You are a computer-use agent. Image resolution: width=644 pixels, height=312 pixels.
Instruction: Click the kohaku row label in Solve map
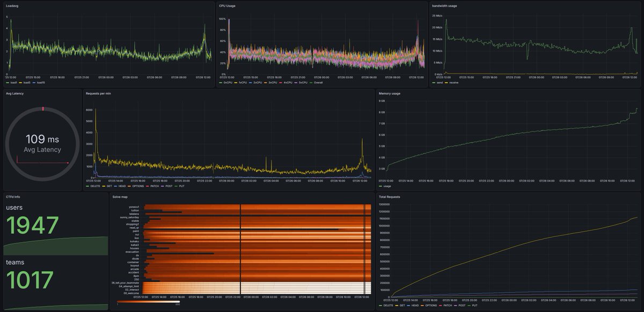[x=135, y=242]
